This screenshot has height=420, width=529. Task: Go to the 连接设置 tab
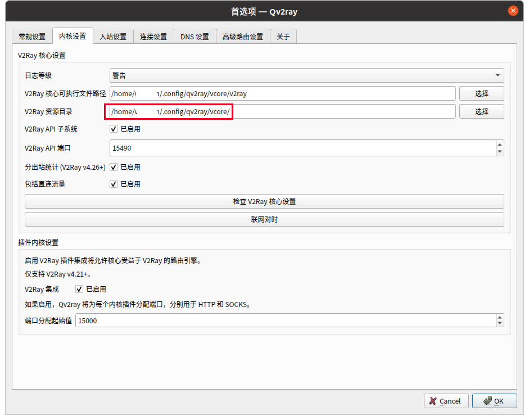click(153, 37)
